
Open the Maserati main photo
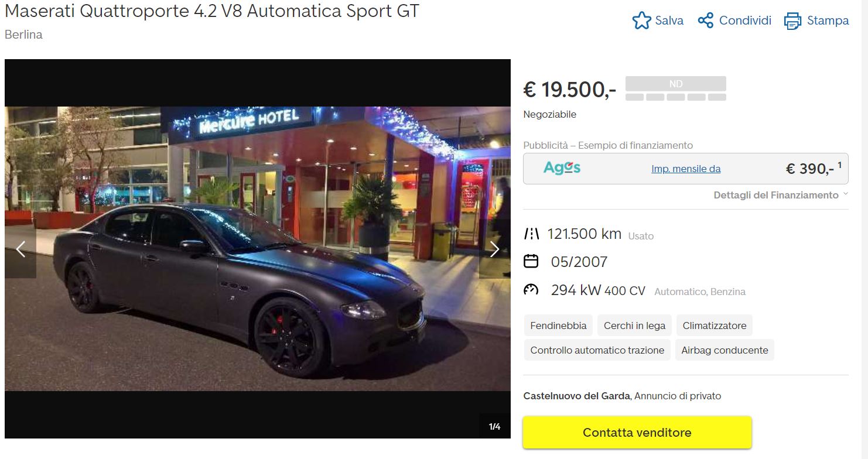point(258,249)
